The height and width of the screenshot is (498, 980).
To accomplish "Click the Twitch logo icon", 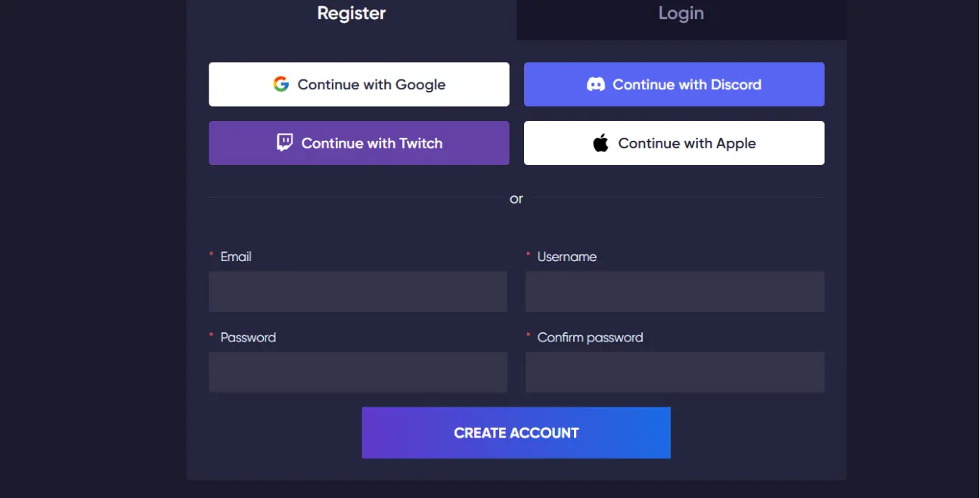I will [x=284, y=142].
